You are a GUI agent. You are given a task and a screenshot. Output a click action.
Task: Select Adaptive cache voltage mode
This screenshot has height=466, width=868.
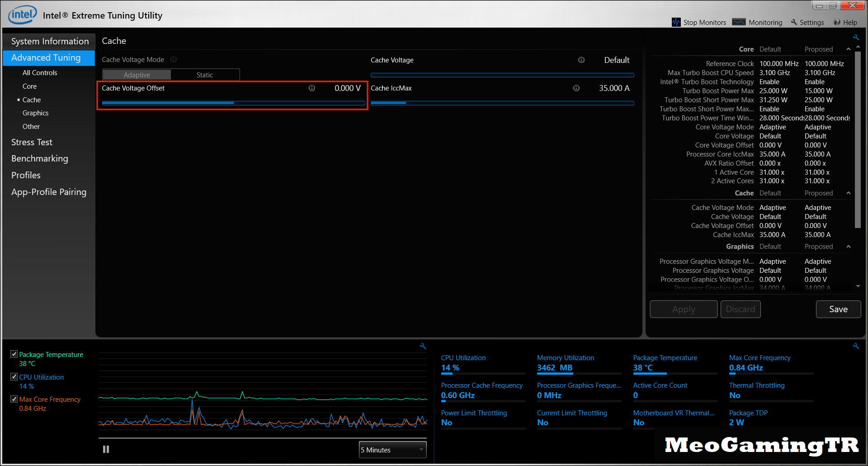tap(137, 75)
